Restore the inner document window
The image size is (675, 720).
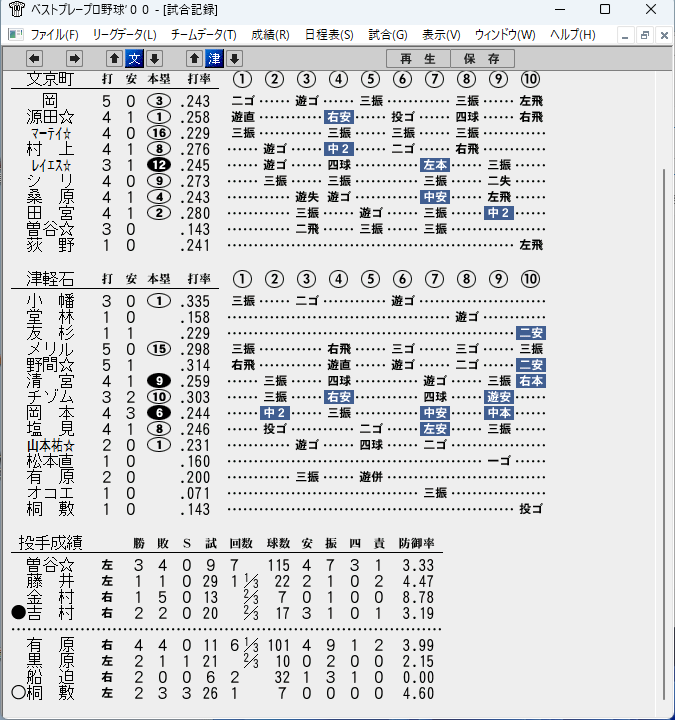(645, 35)
